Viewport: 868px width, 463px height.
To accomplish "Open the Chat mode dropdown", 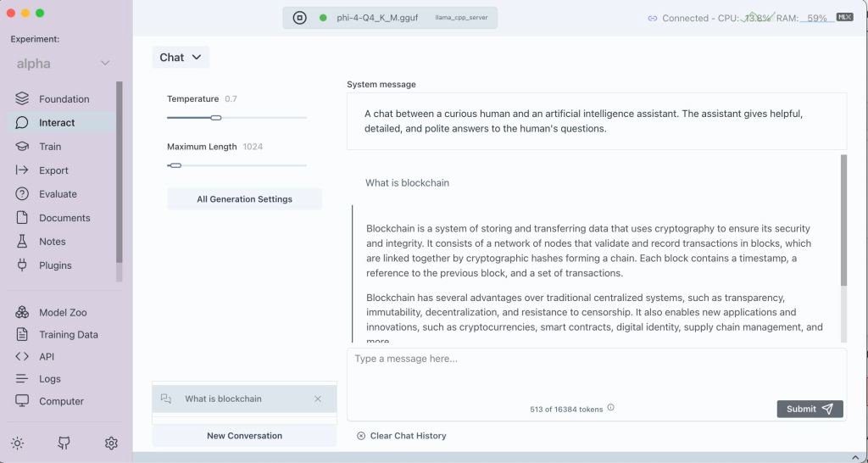I will (181, 57).
